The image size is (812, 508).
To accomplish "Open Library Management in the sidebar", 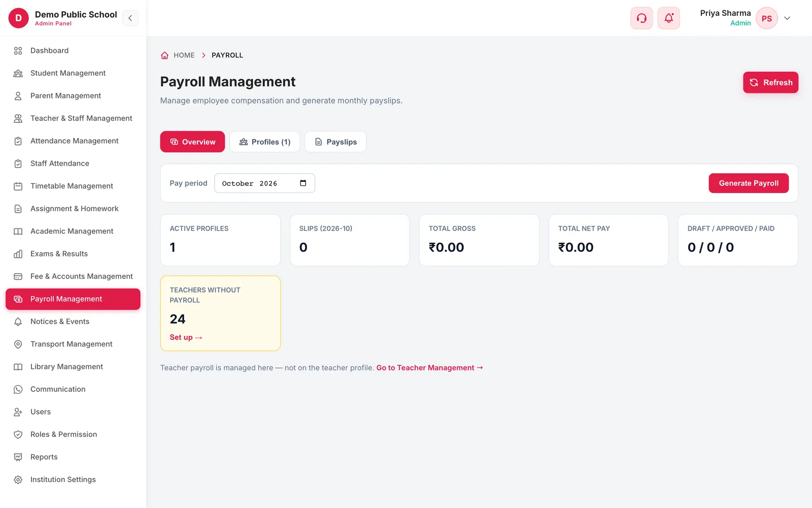I will click(73, 367).
